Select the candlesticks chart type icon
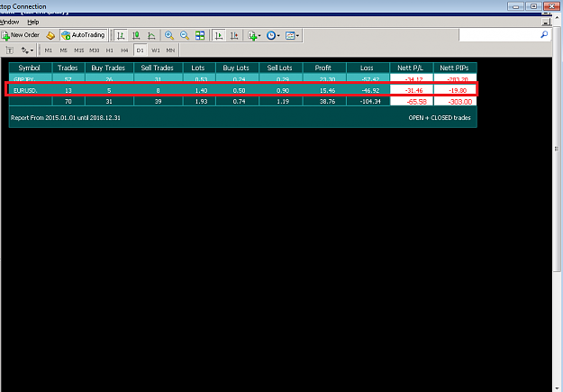The height and width of the screenshot is (392, 563). tap(136, 35)
